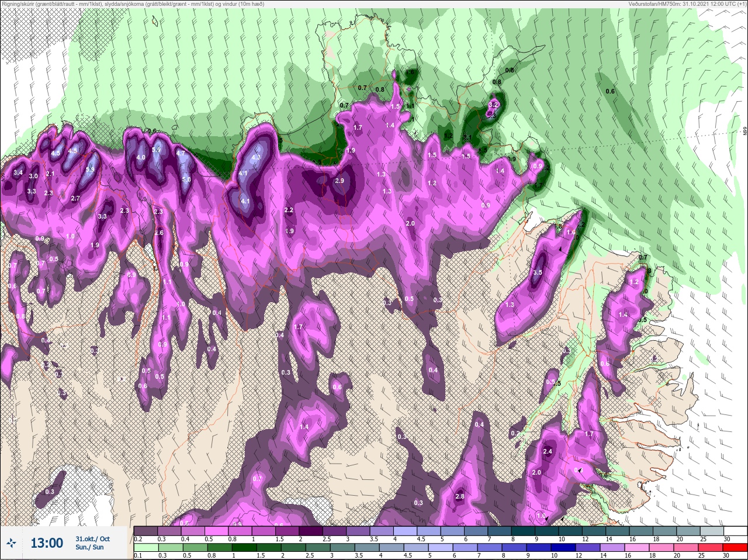This screenshot has height=560, width=748.
Task: Click the '0.2' label on purple legend
Action: click(138, 539)
